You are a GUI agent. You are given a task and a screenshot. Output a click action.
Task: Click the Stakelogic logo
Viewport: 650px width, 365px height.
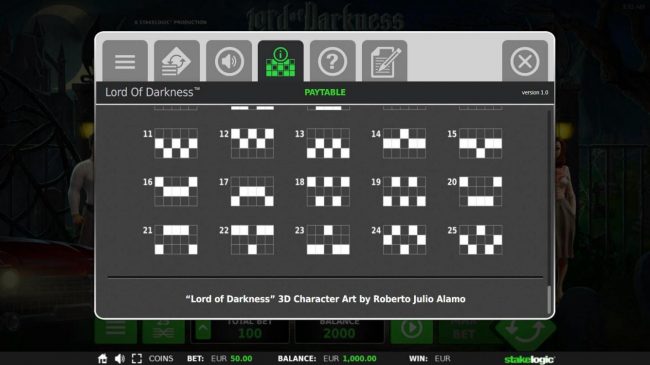pyautogui.click(x=529, y=359)
